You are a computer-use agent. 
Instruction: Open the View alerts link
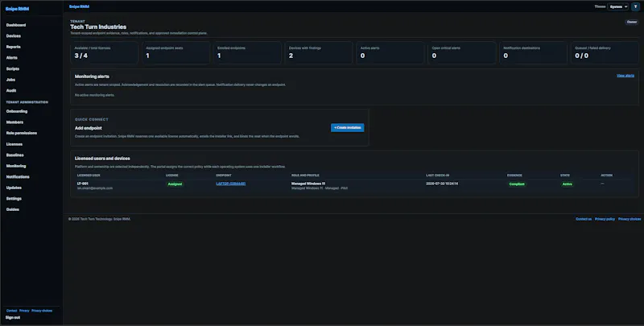point(625,76)
